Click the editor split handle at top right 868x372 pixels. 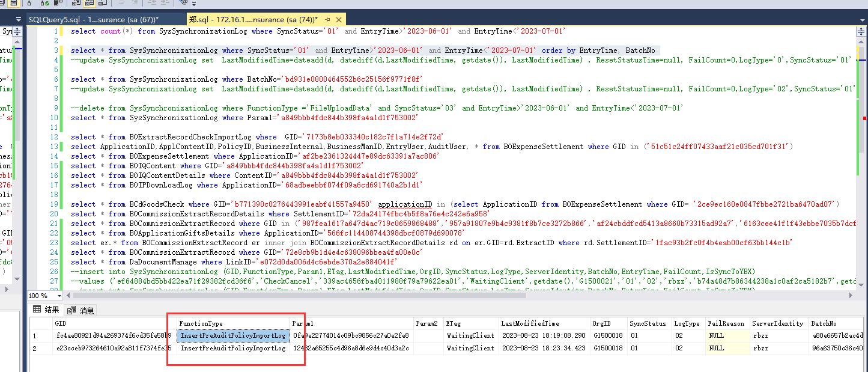click(861, 31)
